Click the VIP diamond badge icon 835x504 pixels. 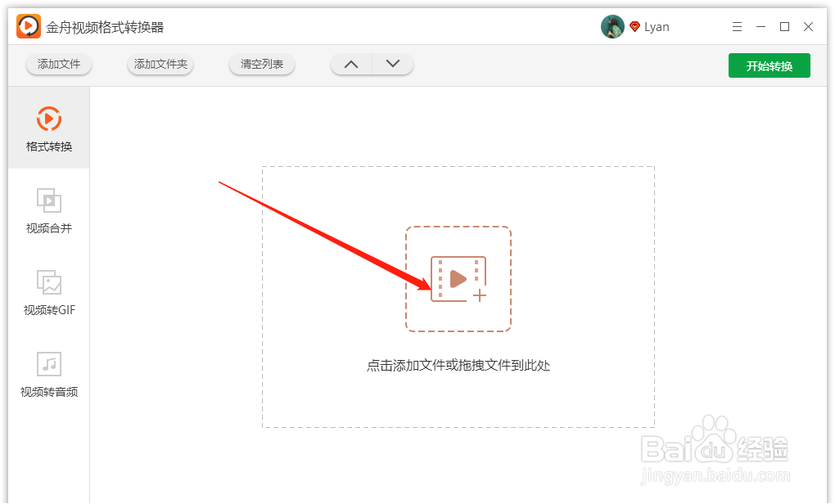[634, 27]
